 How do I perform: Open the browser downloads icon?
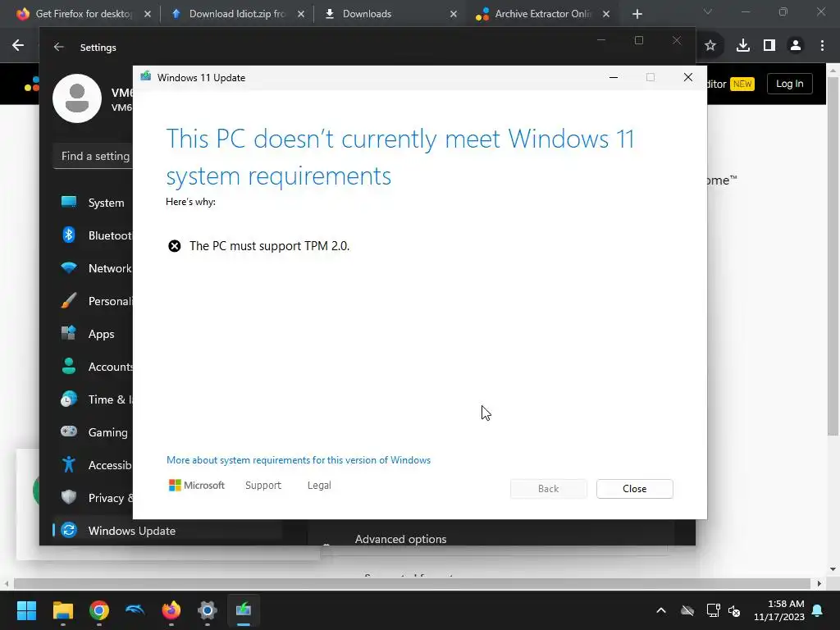(743, 46)
